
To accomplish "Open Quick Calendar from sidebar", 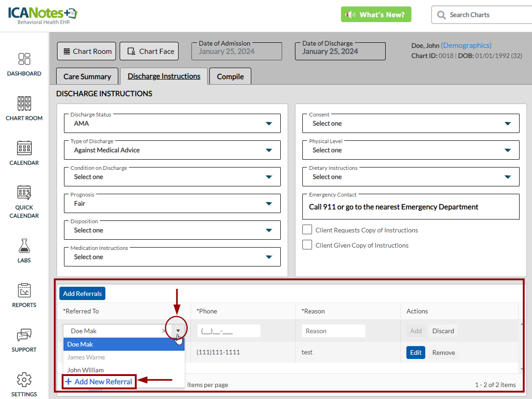I will click(24, 193).
